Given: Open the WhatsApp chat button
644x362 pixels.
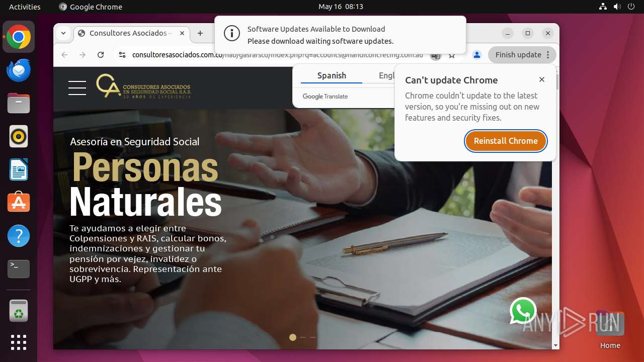Looking at the screenshot, I should click(523, 311).
